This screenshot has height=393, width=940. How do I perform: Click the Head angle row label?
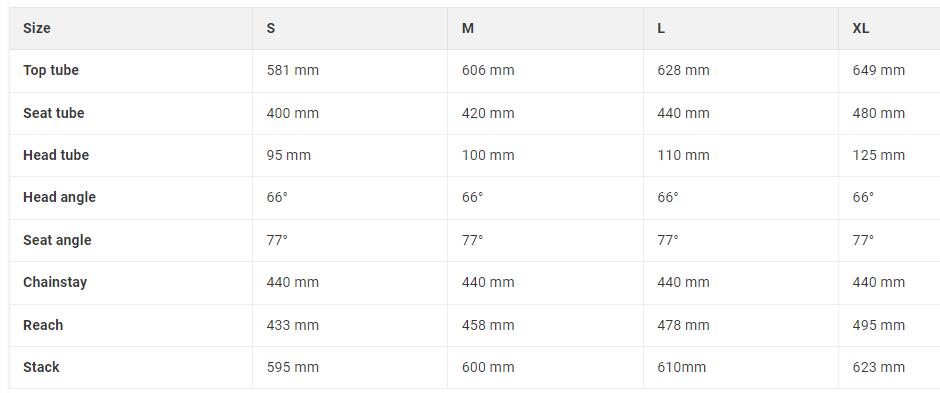[x=59, y=197]
